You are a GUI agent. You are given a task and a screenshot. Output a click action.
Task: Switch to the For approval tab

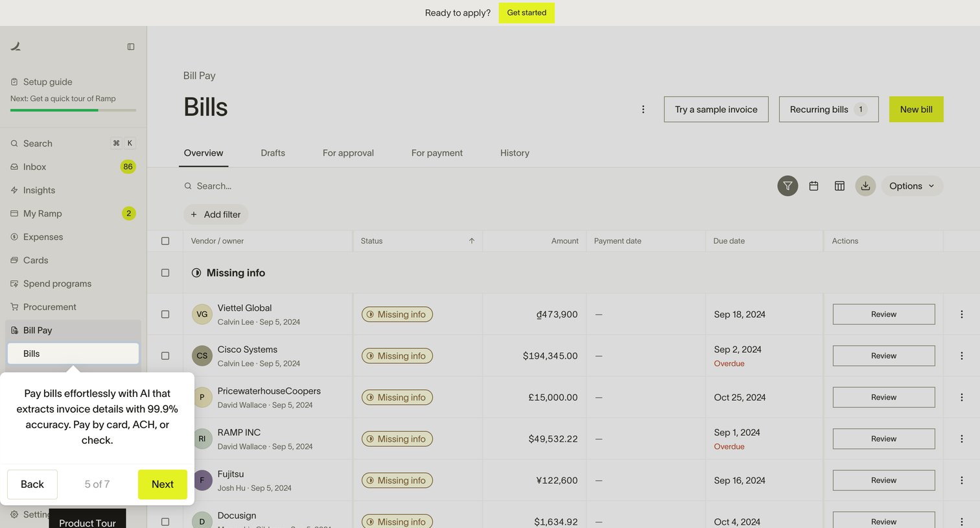coord(348,153)
